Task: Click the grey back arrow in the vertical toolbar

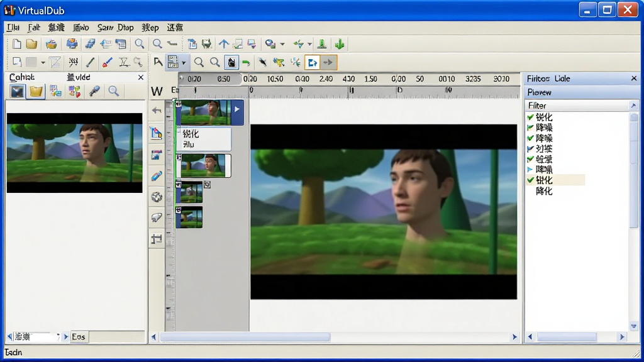Action: pyautogui.click(x=157, y=111)
